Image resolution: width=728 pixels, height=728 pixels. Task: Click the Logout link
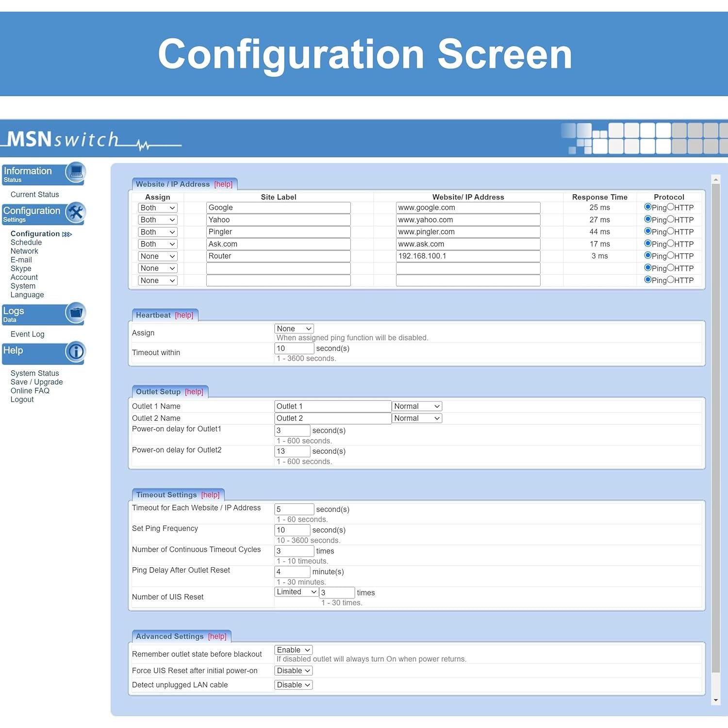tap(22, 400)
